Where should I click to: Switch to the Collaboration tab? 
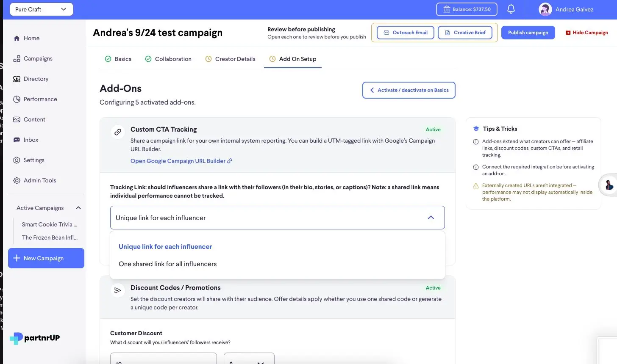(168, 59)
